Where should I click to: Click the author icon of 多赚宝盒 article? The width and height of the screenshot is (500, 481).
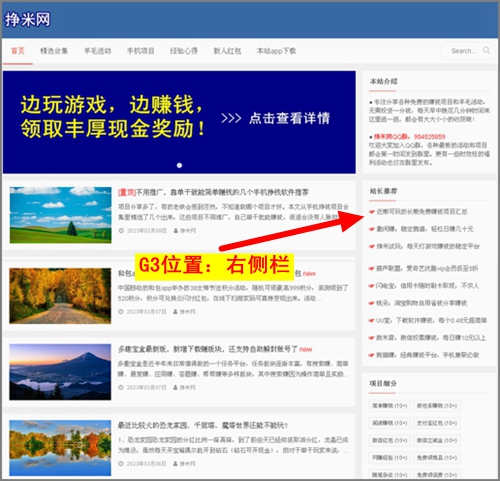(176, 388)
